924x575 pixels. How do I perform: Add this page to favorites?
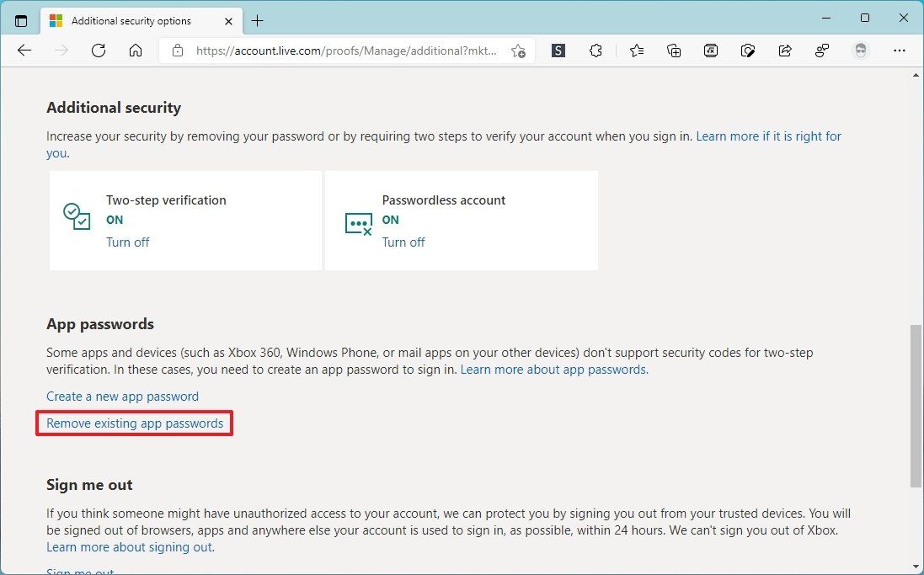[518, 51]
